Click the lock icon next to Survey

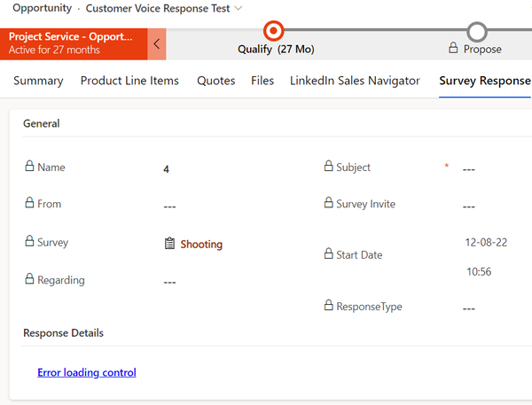[x=29, y=241]
